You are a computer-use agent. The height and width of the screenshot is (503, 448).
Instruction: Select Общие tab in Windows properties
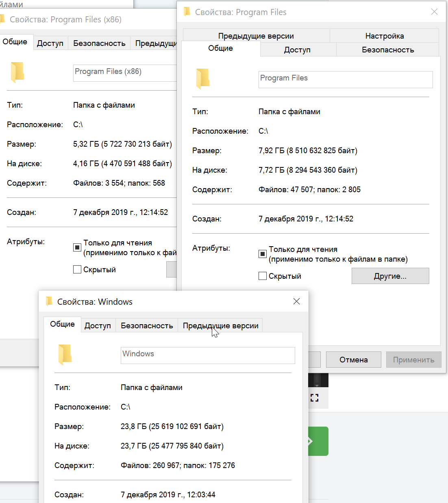[63, 324]
